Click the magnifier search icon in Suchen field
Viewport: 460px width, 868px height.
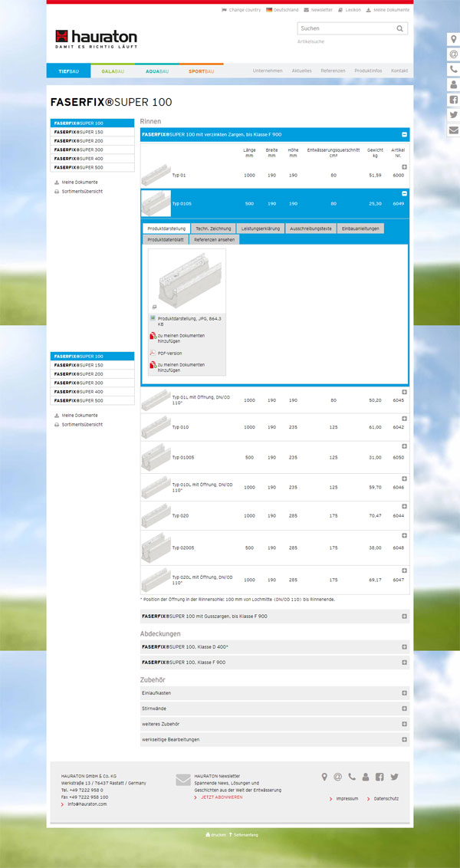399,28
